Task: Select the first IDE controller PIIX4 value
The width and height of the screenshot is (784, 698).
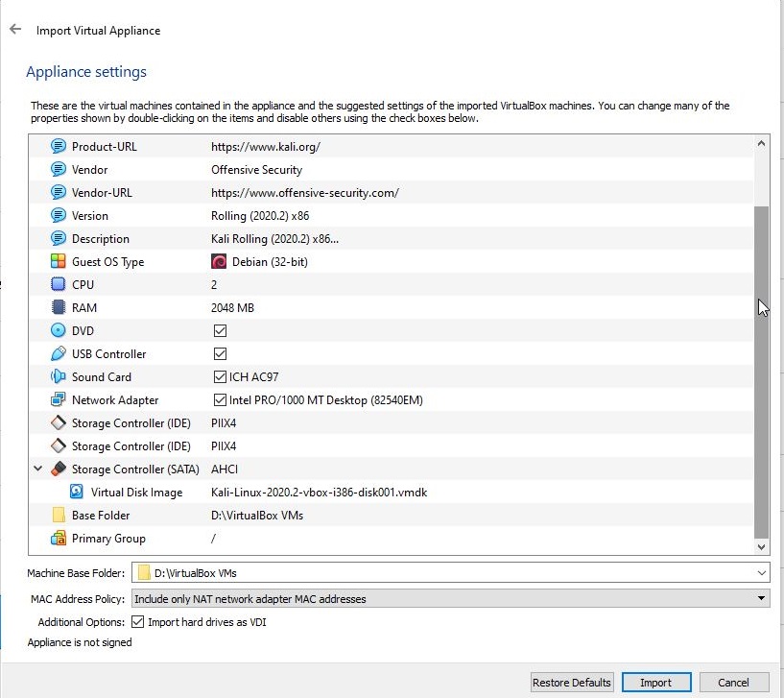Action: (x=224, y=422)
